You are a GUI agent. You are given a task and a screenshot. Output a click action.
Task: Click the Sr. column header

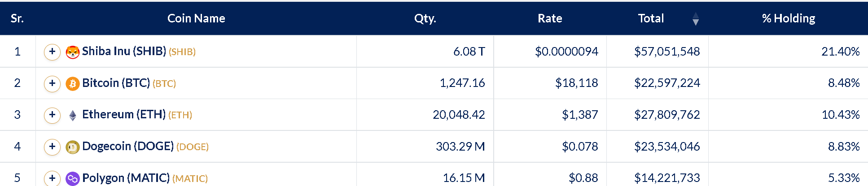point(17,18)
